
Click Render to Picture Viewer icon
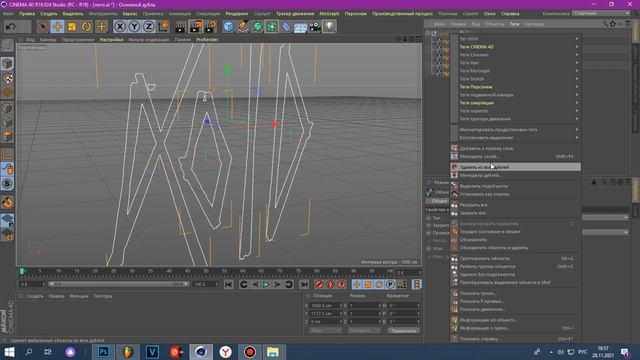pyautogui.click(x=196, y=27)
